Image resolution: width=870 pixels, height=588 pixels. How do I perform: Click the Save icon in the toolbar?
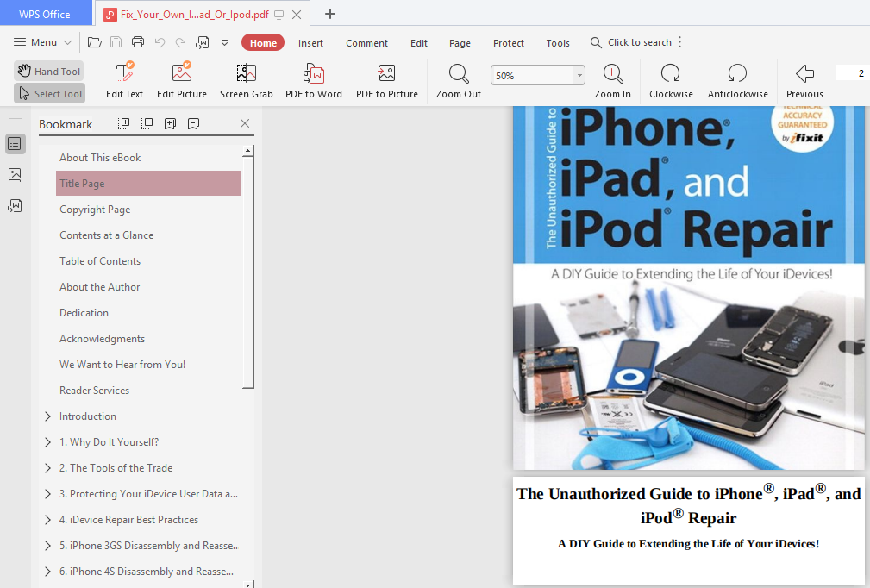pos(116,42)
